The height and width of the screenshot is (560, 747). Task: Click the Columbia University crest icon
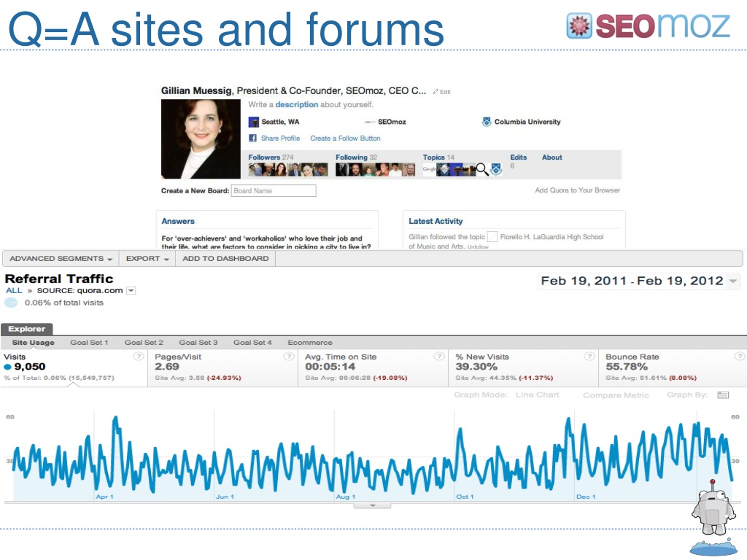486,122
